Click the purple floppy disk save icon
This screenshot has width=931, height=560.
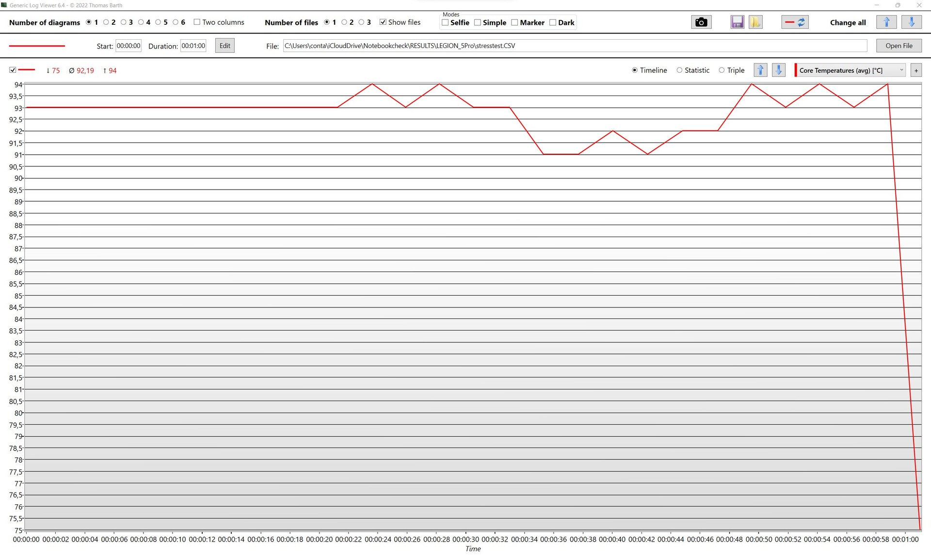pos(737,22)
